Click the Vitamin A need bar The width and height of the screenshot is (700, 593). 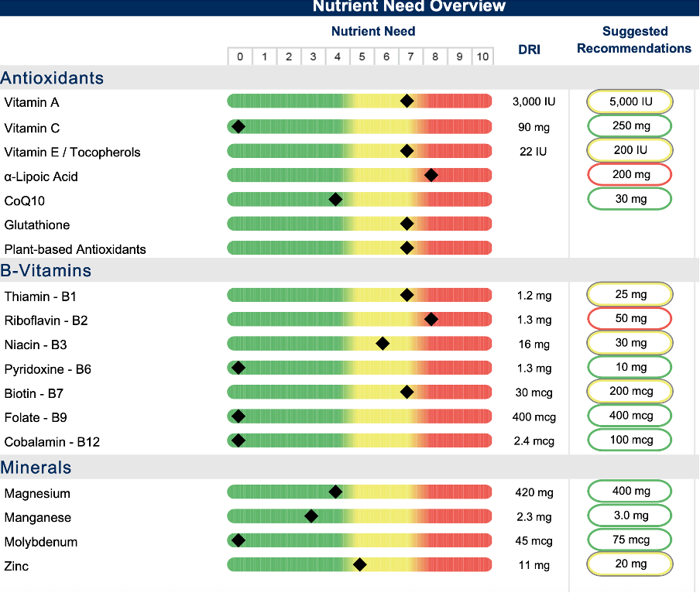[x=359, y=101]
